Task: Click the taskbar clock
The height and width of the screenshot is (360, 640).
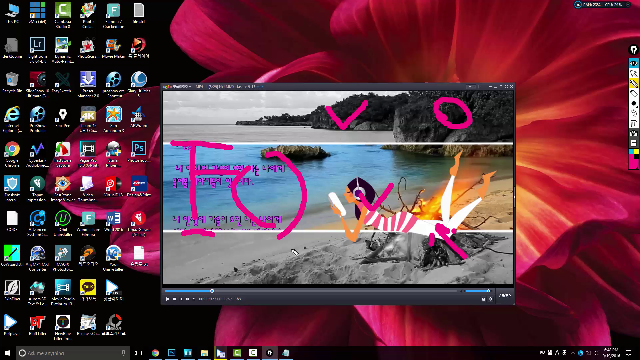Action: coord(610,353)
